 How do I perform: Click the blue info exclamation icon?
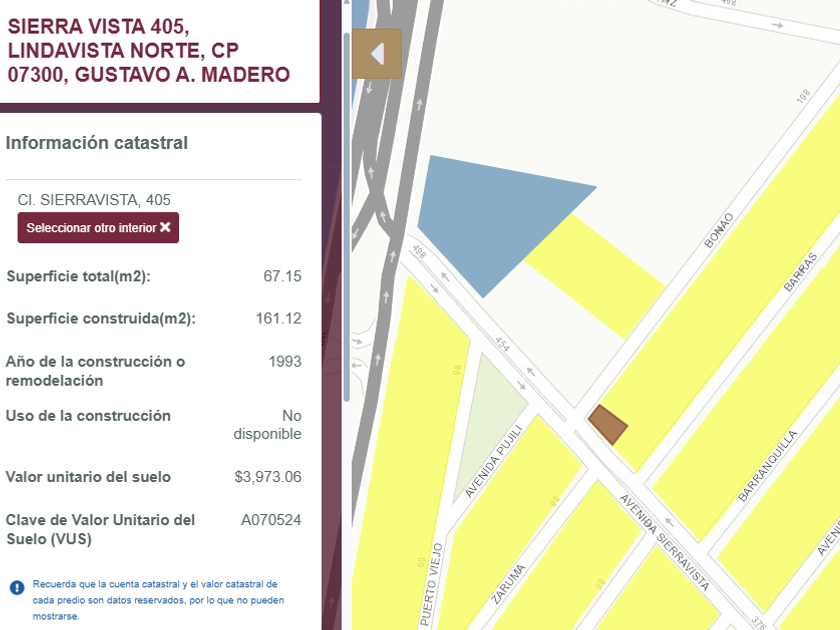17,588
